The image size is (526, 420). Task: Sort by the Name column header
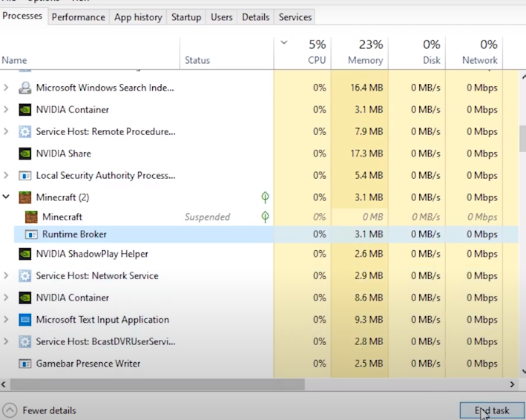[90, 53]
